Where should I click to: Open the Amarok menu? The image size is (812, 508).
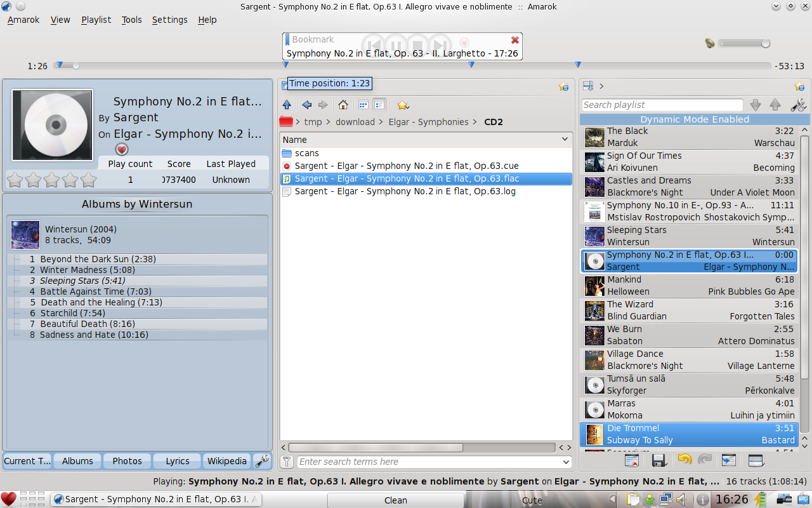tap(23, 20)
